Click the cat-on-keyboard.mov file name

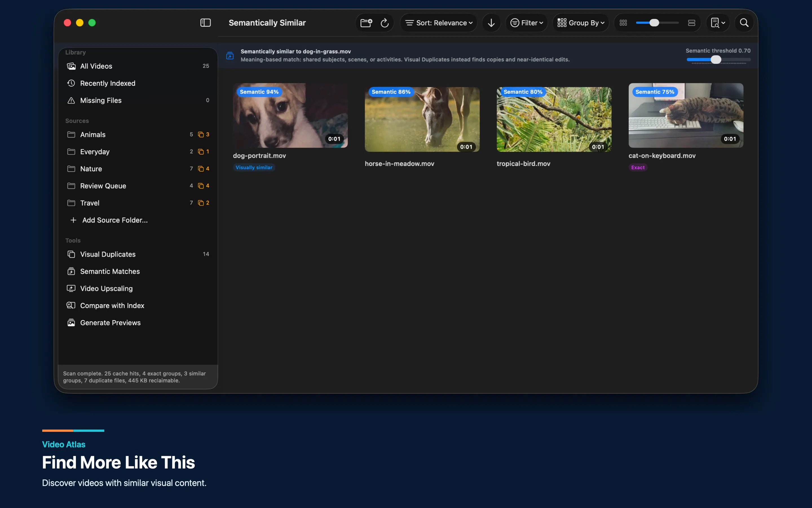(662, 156)
